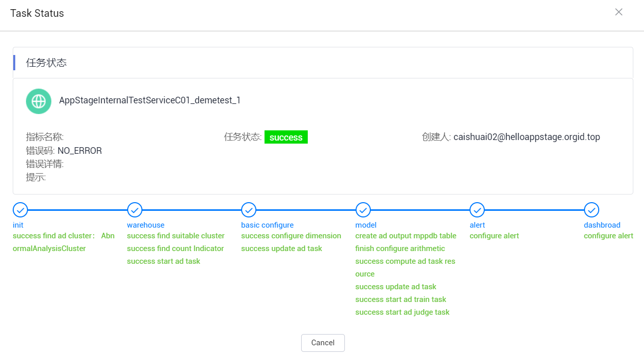Click the green success status badge
This screenshot has height=359, width=644.
tap(286, 137)
